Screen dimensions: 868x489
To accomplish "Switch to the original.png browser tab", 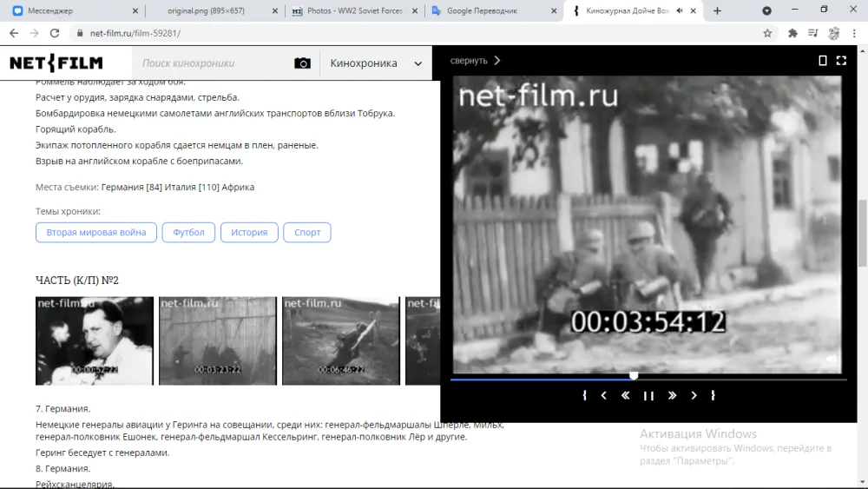I will coord(206,10).
